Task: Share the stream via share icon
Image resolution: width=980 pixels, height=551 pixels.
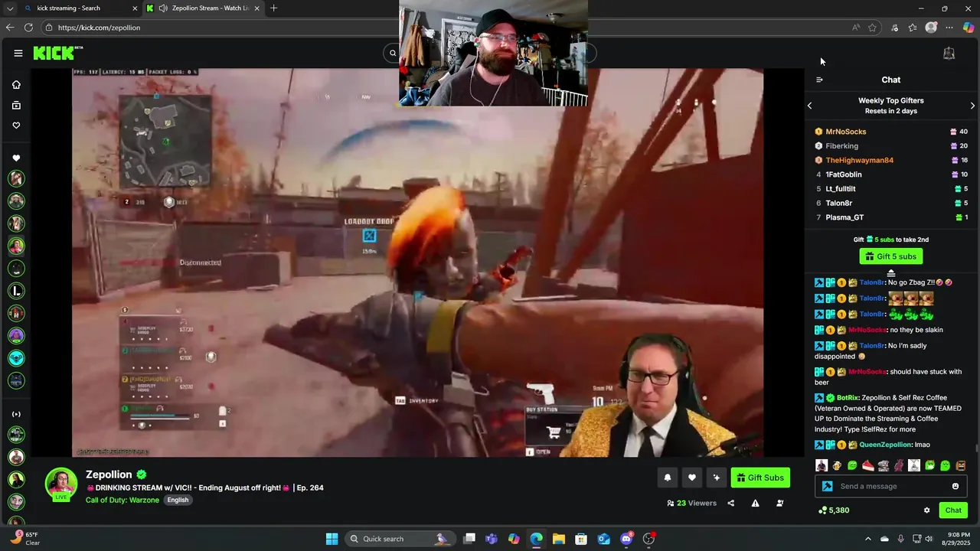Action: tap(730, 503)
